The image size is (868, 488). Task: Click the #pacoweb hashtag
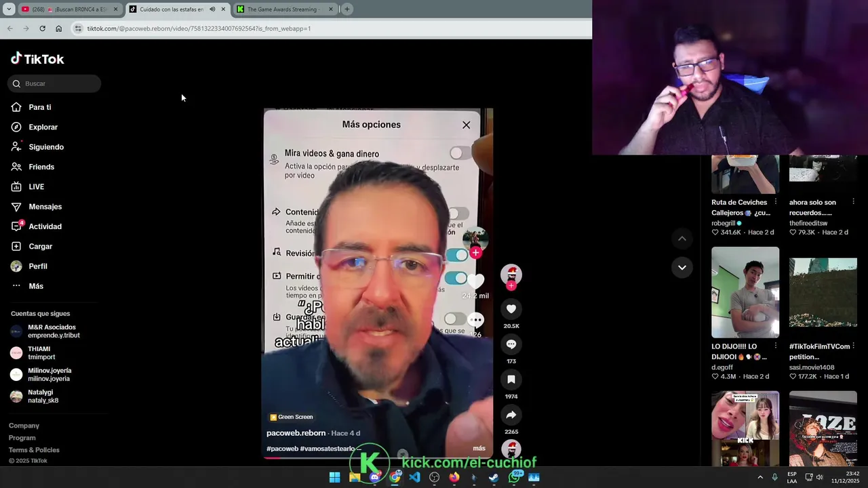pos(282,449)
